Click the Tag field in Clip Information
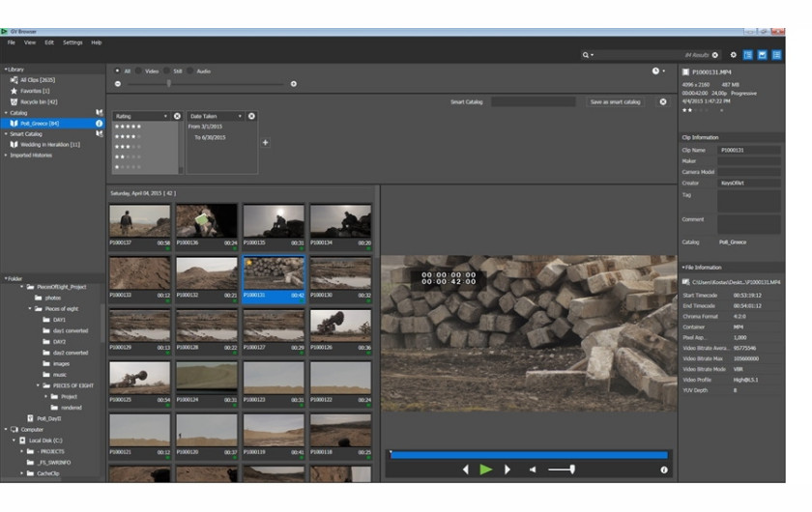812x512 pixels. (x=749, y=201)
